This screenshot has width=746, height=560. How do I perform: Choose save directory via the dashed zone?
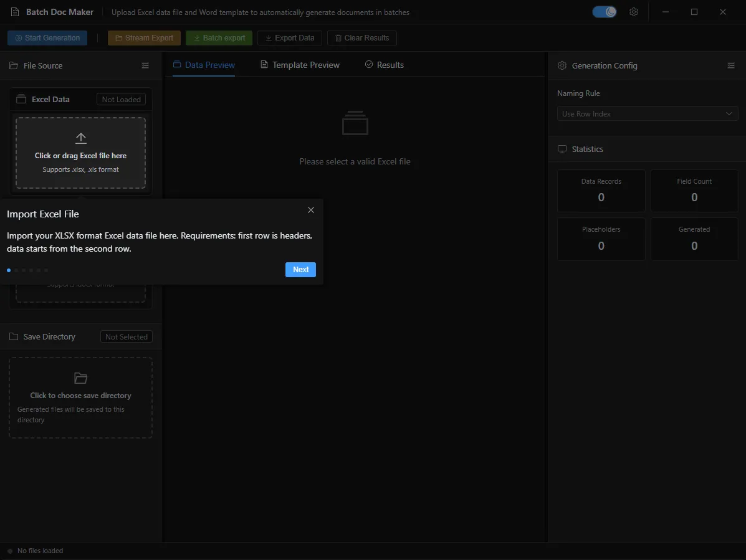[x=81, y=398]
